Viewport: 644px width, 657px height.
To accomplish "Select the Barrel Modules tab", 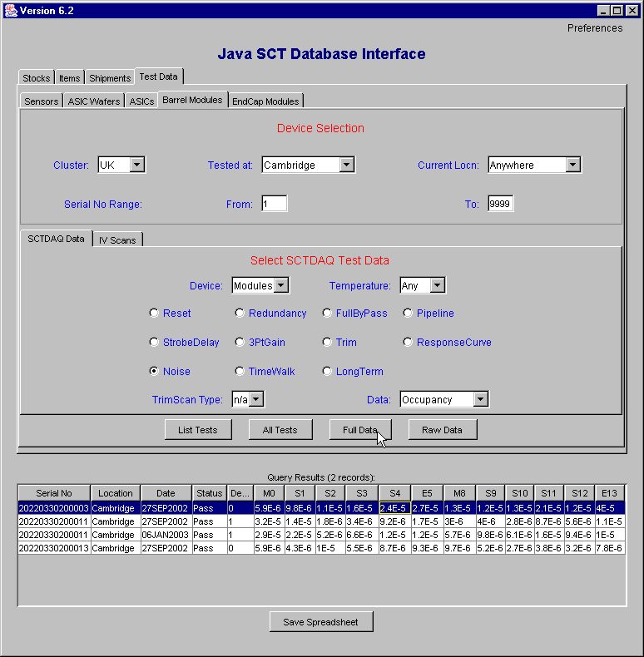I will pyautogui.click(x=192, y=100).
